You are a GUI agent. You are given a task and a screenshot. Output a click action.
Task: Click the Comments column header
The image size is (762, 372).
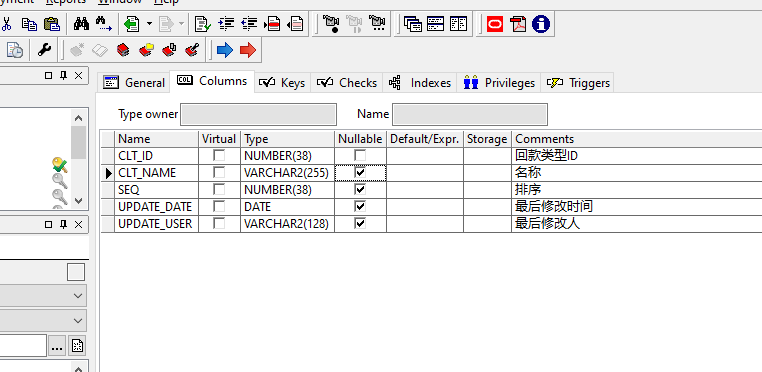[x=637, y=139]
